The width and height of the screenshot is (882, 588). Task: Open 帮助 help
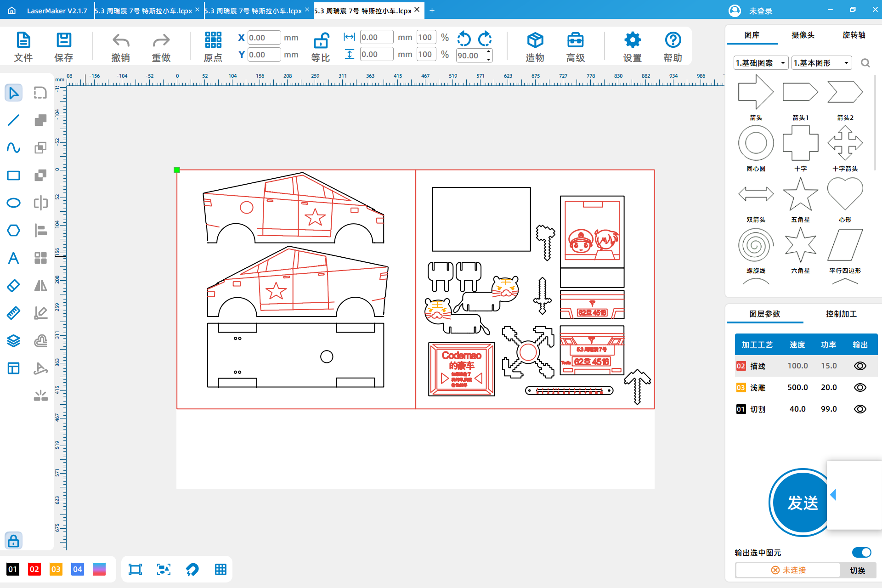coord(673,46)
